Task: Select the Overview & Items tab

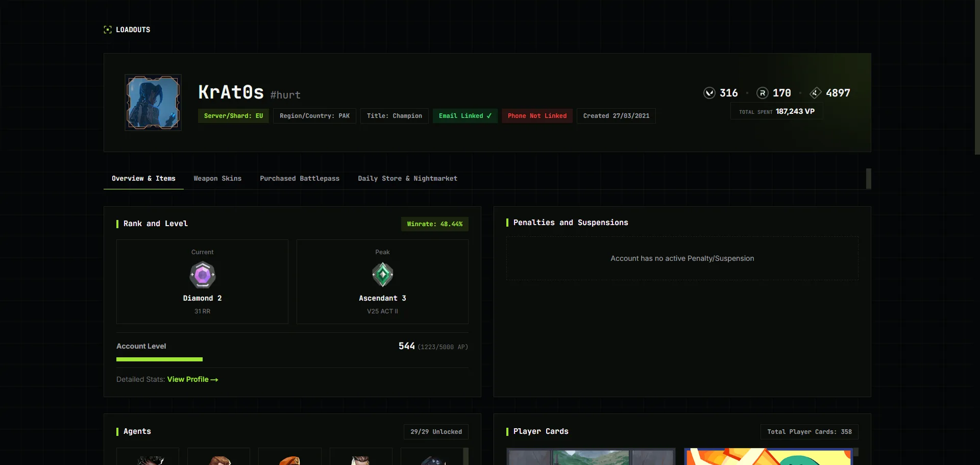Action: click(x=143, y=179)
